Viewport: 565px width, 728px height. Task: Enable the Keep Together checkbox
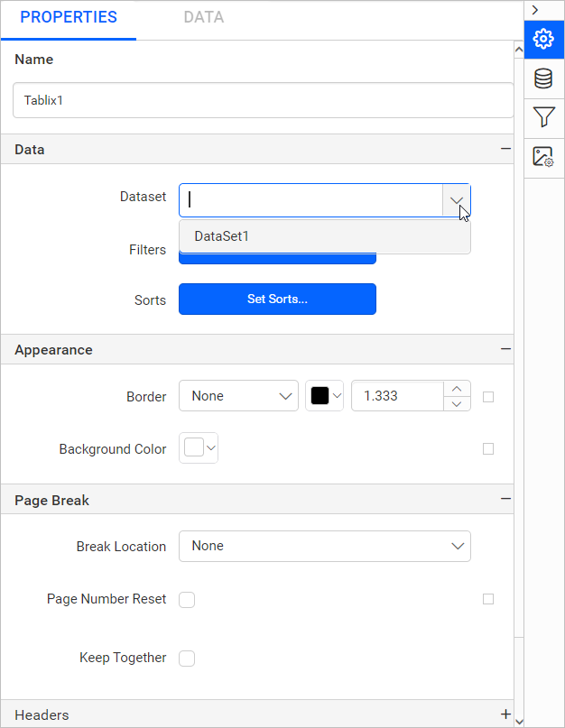(187, 658)
